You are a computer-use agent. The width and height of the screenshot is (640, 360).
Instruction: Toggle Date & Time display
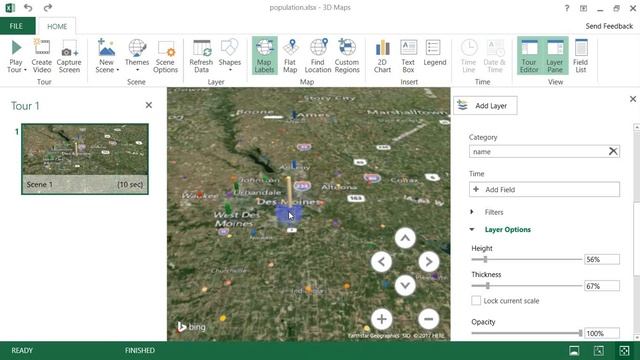tap(495, 56)
